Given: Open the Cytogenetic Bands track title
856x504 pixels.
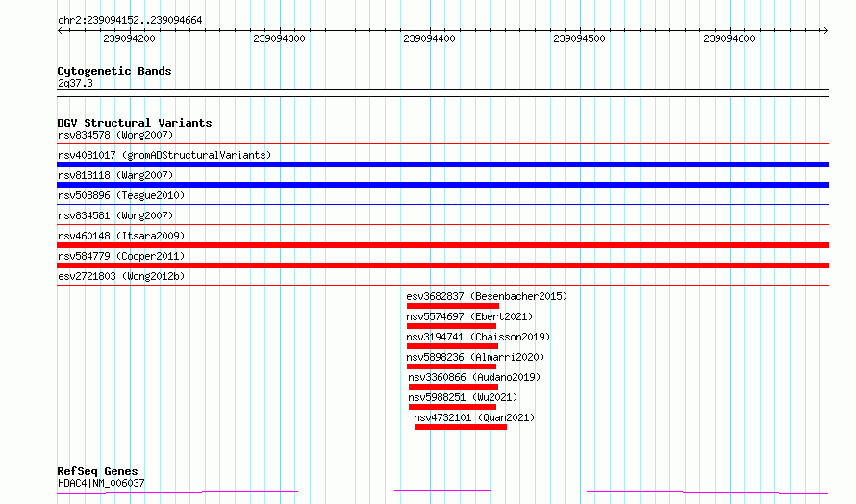Looking at the screenshot, I should [x=114, y=71].
